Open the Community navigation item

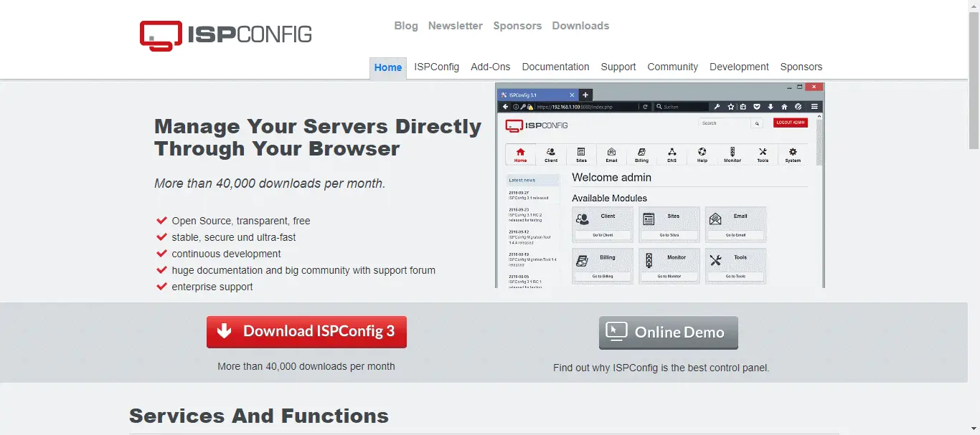tap(673, 67)
